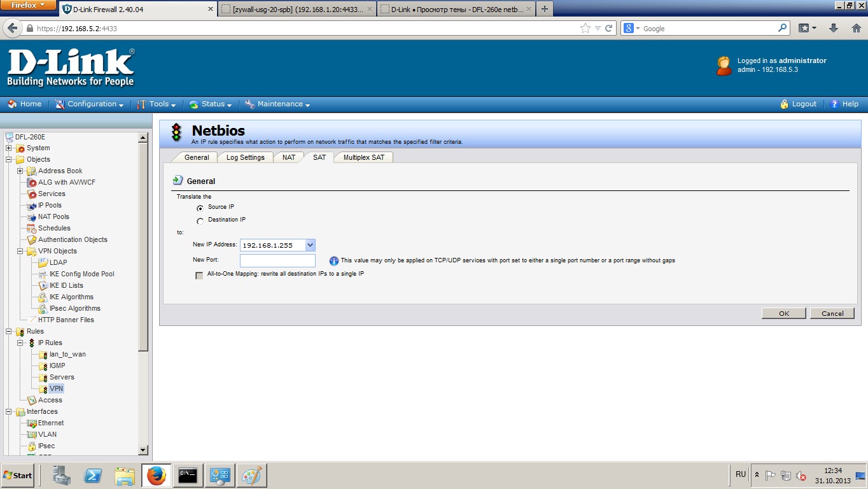Bookmark this page with the star icon
868x489 pixels.
coord(585,28)
